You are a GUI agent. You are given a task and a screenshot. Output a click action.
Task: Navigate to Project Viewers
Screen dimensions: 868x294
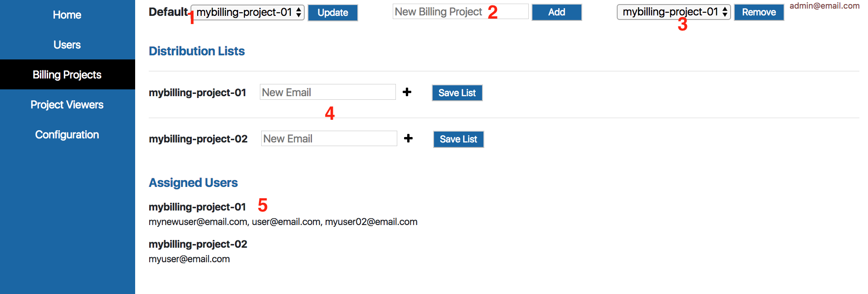[x=67, y=105]
